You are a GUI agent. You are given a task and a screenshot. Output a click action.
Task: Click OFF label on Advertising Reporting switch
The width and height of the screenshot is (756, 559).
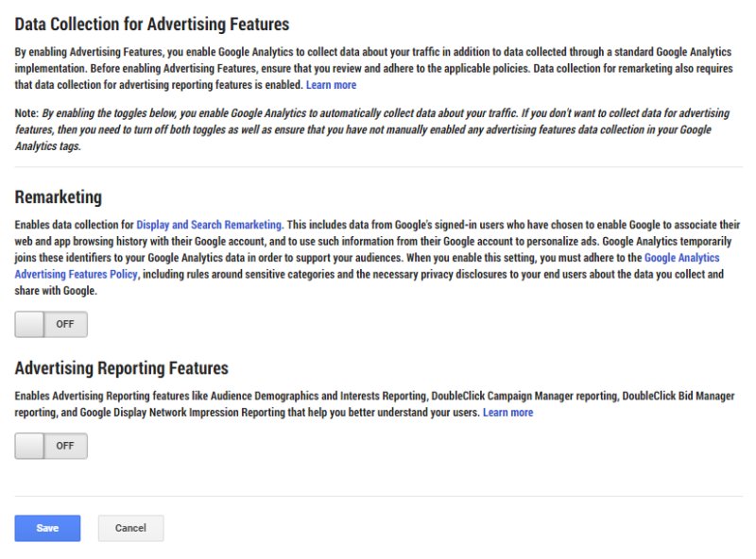[65, 446]
